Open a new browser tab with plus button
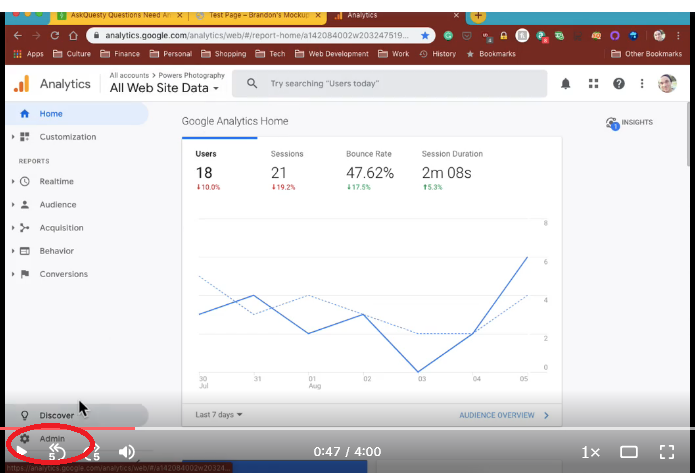This screenshot has width=695, height=473. pyautogui.click(x=478, y=16)
